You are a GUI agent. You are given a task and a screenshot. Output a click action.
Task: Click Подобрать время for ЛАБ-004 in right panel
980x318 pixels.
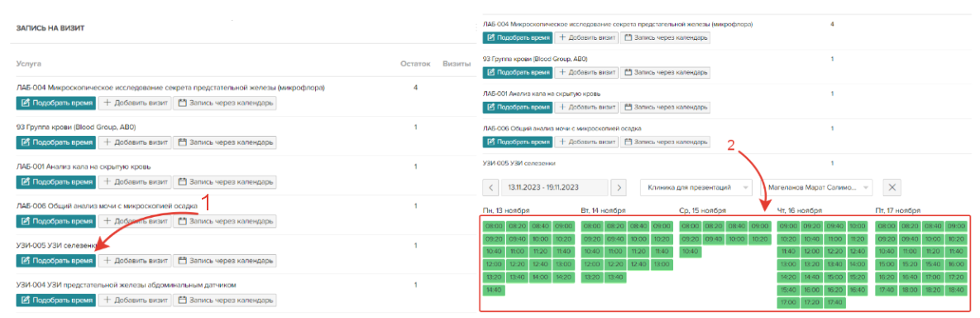pos(518,37)
